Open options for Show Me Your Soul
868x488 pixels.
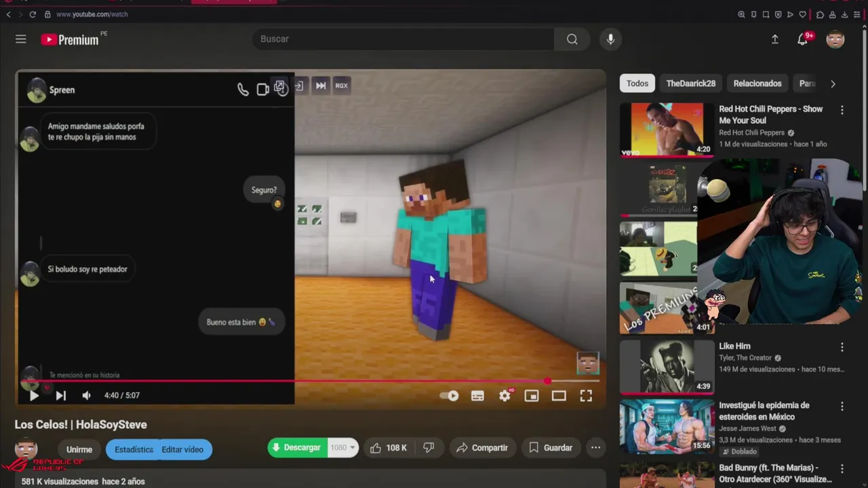click(842, 110)
